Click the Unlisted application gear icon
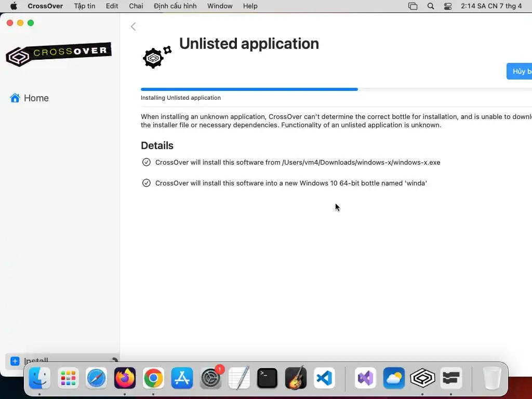Image resolution: width=532 pixels, height=399 pixels. point(157,57)
